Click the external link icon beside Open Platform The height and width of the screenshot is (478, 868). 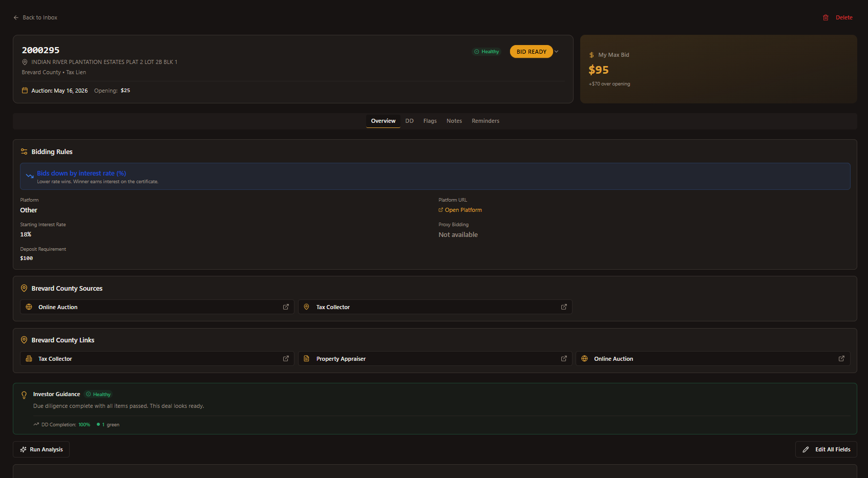(x=441, y=210)
